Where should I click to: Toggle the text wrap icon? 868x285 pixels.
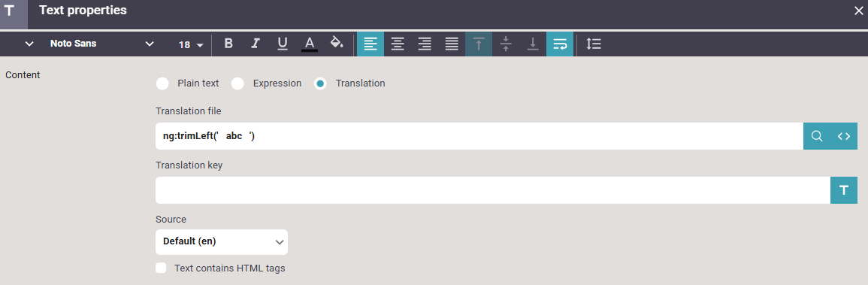click(560, 44)
